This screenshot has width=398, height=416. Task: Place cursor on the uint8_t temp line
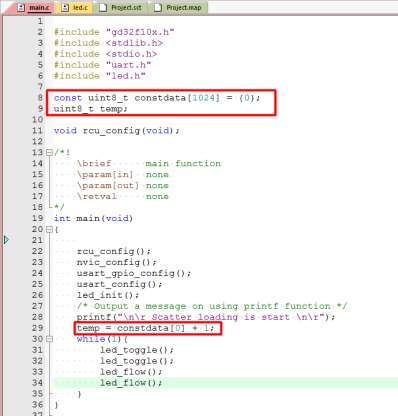(x=91, y=109)
